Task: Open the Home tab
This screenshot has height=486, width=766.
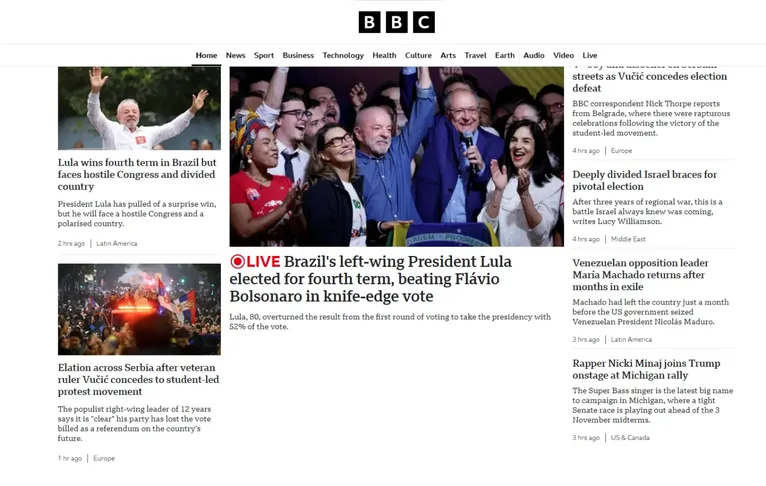Action: 206,56
